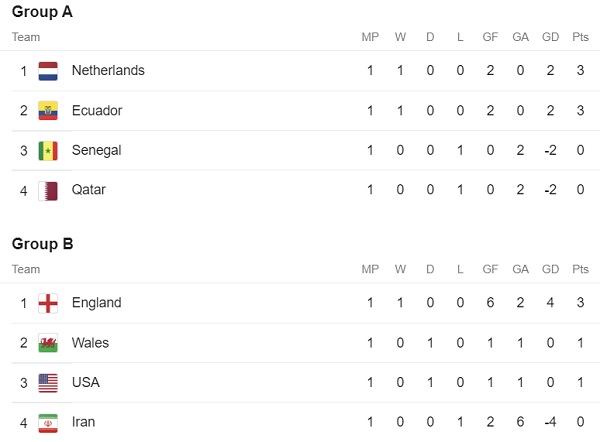
Task: Open the Wales team name
Action: point(90,343)
